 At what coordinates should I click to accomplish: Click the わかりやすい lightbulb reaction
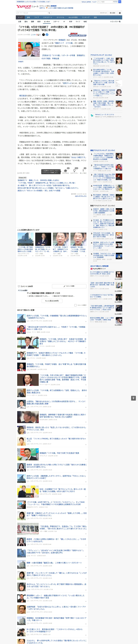pos(74,171)
